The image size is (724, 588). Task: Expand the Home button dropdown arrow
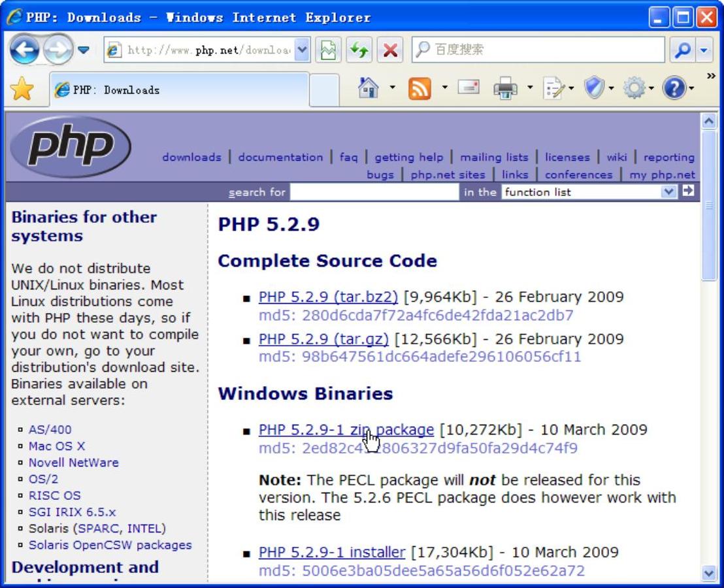[x=393, y=87]
